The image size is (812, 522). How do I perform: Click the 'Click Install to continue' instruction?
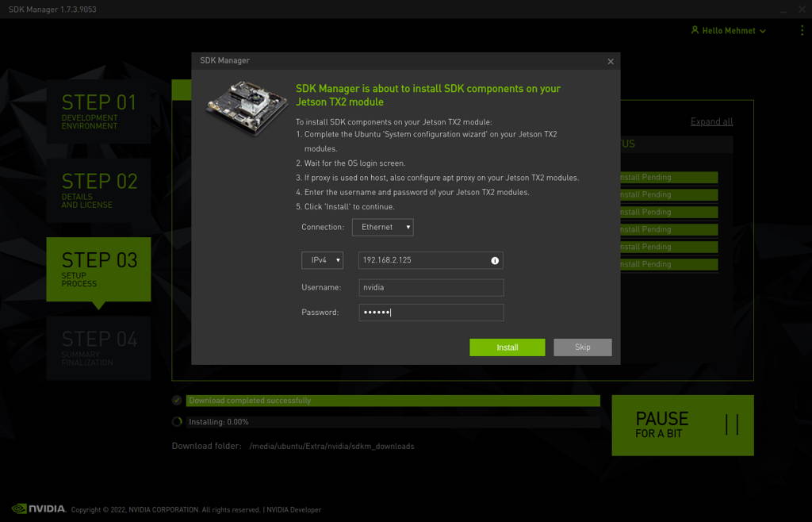click(345, 206)
